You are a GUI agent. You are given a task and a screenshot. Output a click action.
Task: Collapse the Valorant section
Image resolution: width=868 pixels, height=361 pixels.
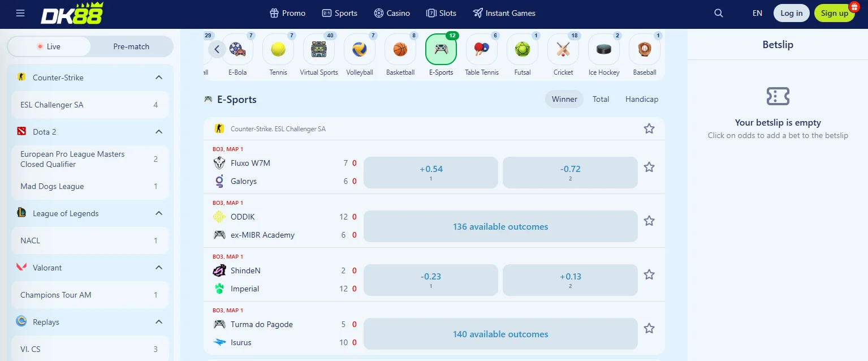tap(159, 268)
